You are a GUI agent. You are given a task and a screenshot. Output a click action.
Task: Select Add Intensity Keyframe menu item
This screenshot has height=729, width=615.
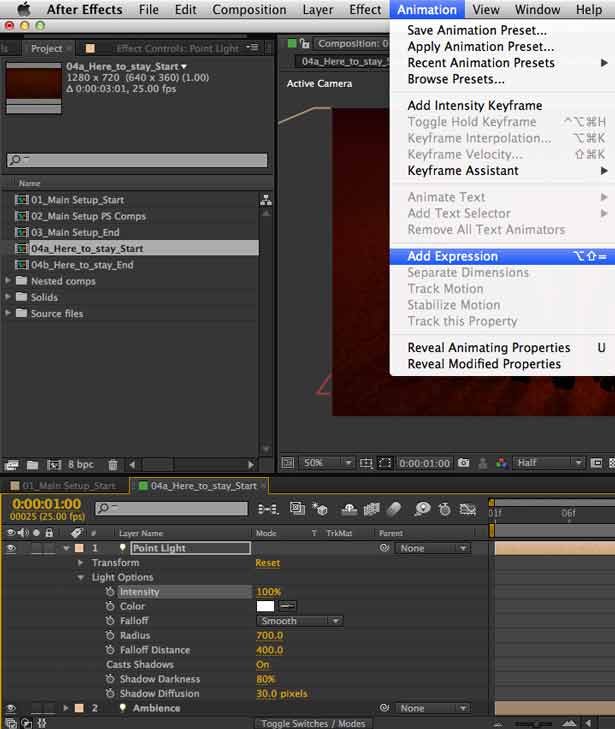tap(475, 106)
